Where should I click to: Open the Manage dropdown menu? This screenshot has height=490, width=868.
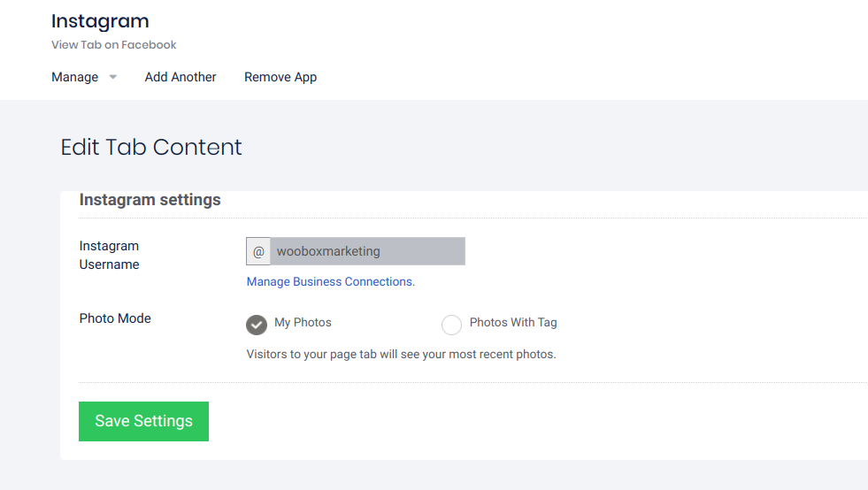(75, 77)
